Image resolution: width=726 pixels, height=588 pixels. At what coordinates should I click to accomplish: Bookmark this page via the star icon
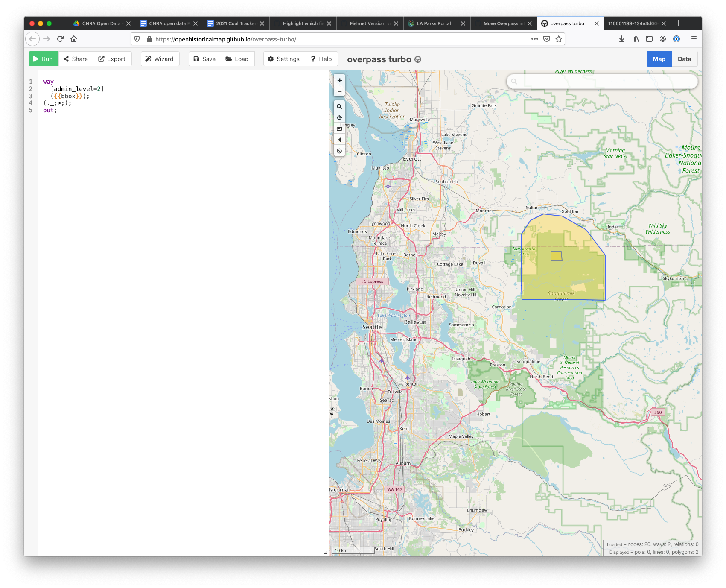559,39
